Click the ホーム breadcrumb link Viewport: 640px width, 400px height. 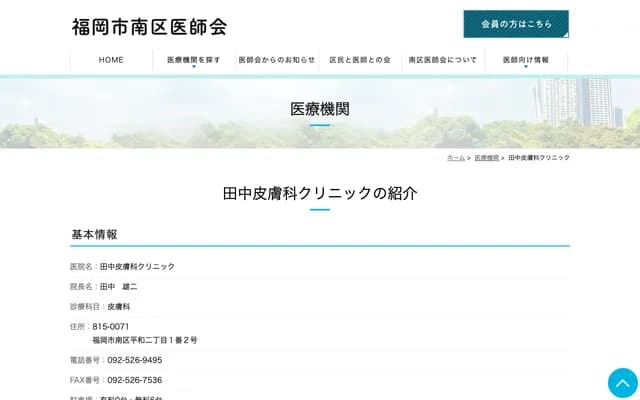[455, 158]
